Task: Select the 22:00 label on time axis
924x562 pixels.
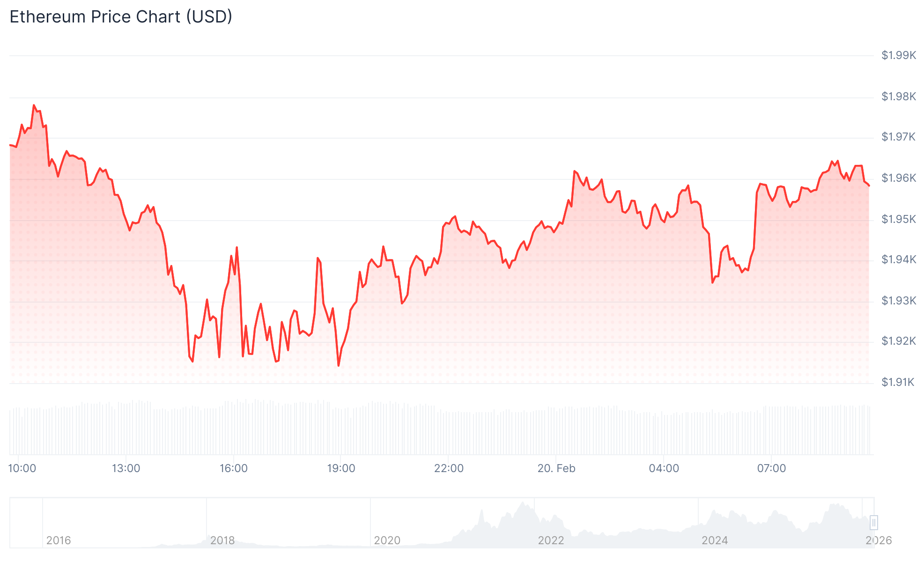Action: [x=449, y=468]
